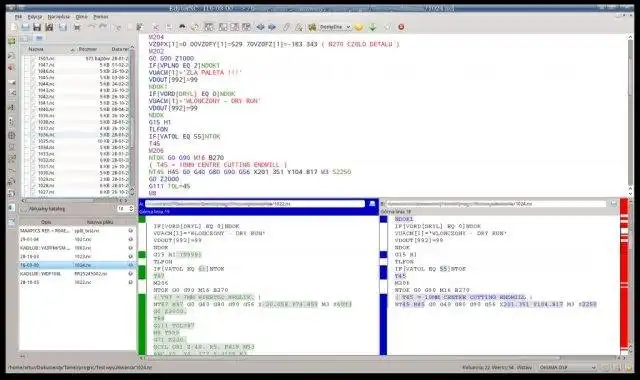This screenshot has height=380, width=640.
Task: Click the yellow smiley-like toolbar icon
Action: click(359, 27)
